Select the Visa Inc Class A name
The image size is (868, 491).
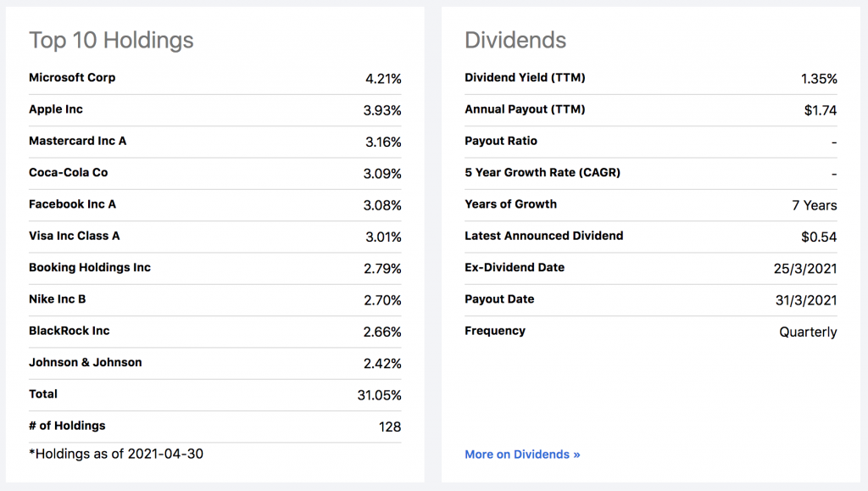[x=75, y=235]
